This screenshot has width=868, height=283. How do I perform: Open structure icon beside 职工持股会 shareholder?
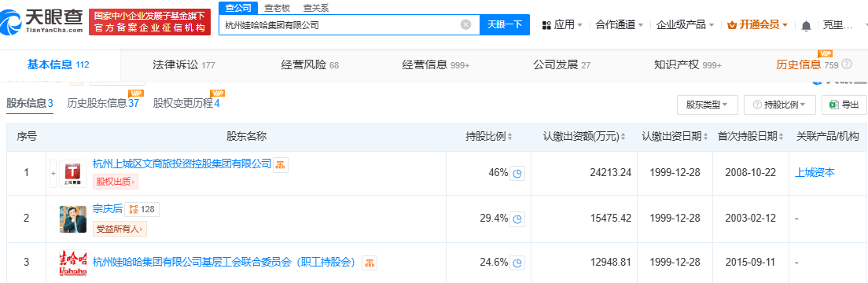point(370,263)
